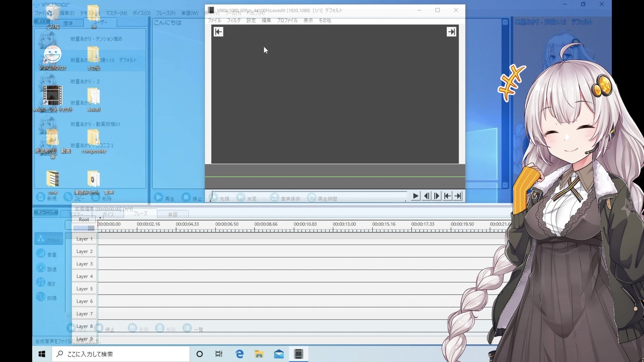Toggle Layer 5 visibility
644x362 pixels.
pos(85,289)
